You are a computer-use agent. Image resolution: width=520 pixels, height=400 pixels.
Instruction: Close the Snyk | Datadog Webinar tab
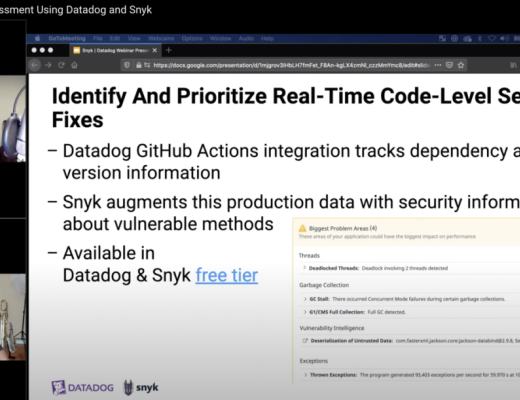(x=155, y=50)
